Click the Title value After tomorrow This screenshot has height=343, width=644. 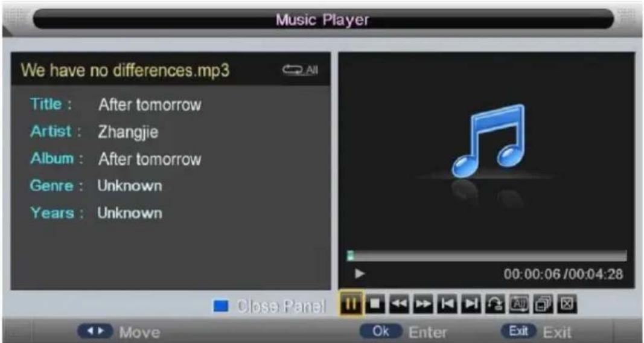coord(150,104)
